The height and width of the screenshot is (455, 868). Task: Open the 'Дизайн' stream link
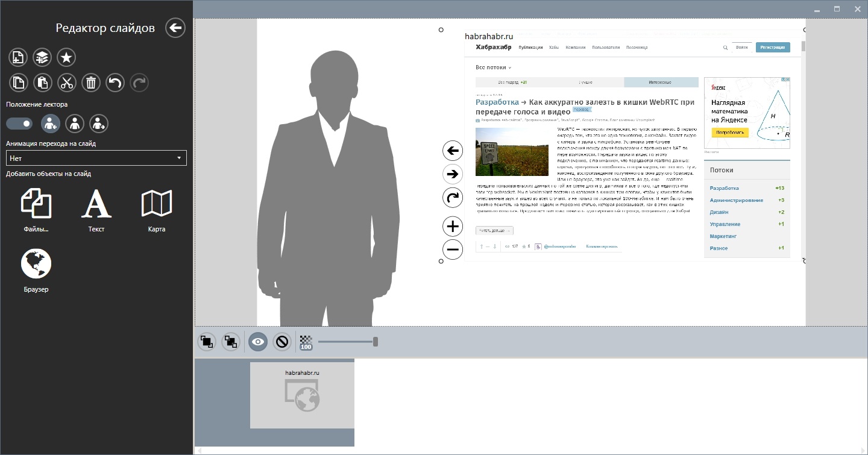pos(719,212)
